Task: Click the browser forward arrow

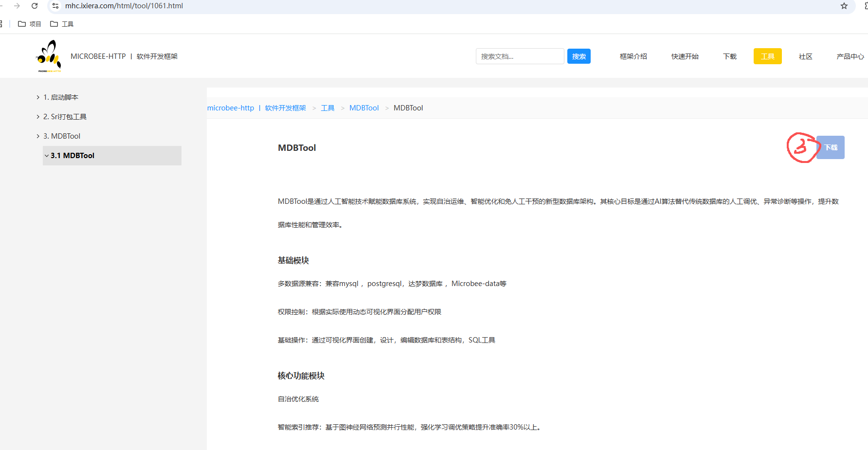Action: pos(17,6)
